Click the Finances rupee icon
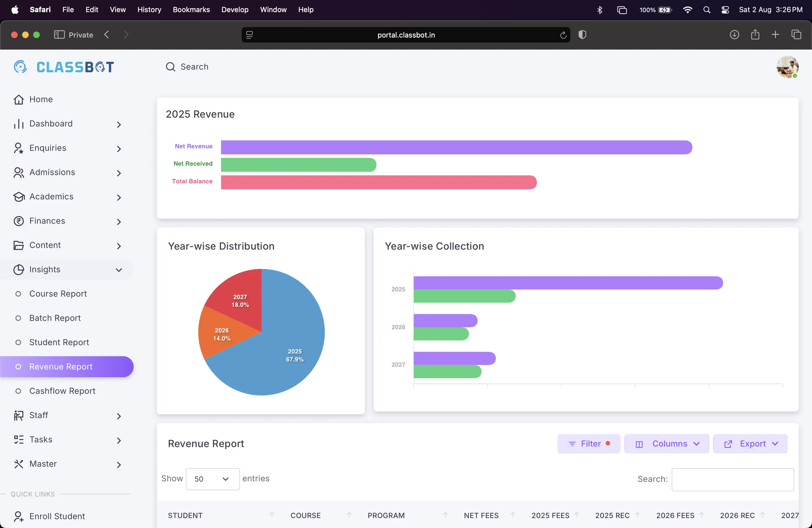Screen dimensions: 812x528 [x=19, y=221]
